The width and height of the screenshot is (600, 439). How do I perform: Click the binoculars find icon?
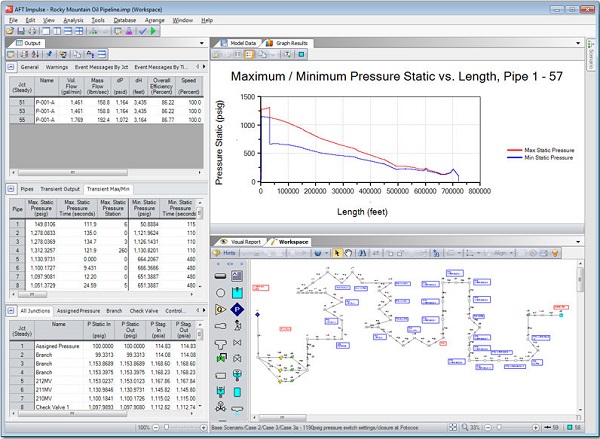pyautogui.click(x=362, y=253)
